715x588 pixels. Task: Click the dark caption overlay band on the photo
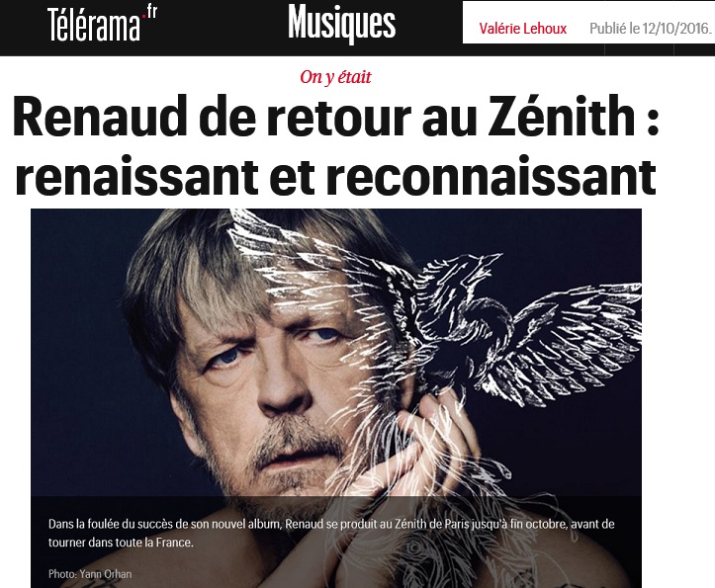click(x=336, y=542)
